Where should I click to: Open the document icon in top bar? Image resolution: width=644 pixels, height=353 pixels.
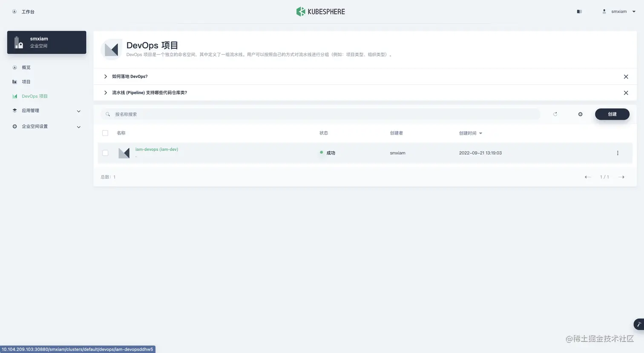579,11
